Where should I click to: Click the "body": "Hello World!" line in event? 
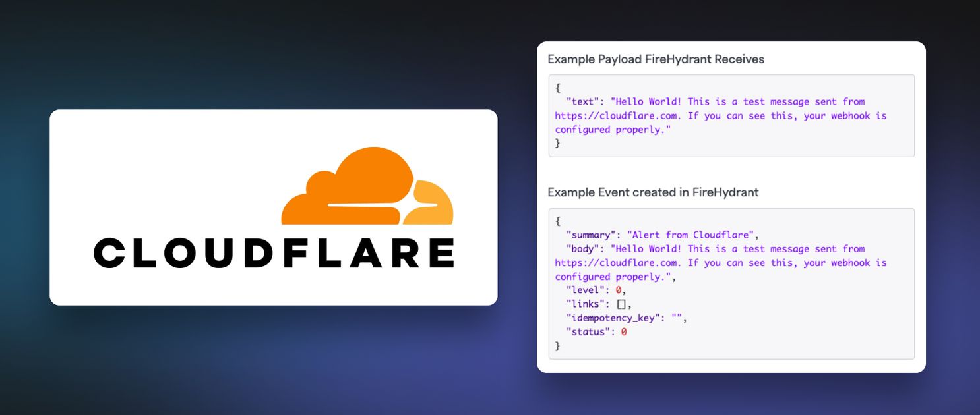coord(715,248)
